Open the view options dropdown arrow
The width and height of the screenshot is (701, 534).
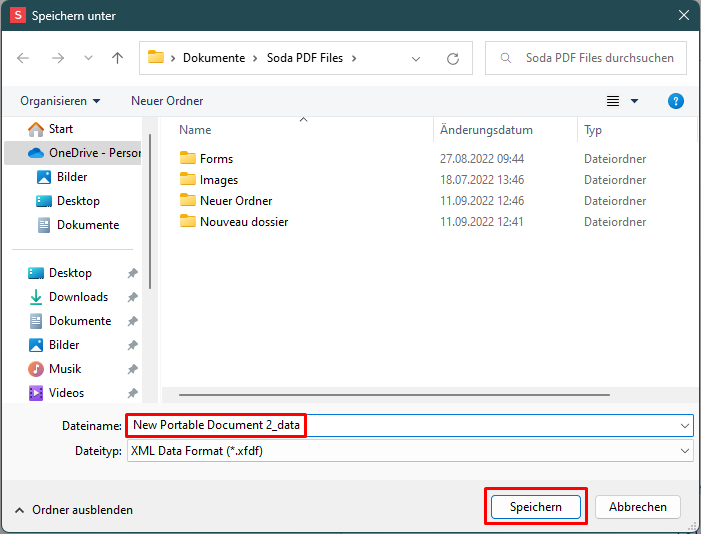pyautogui.click(x=634, y=101)
